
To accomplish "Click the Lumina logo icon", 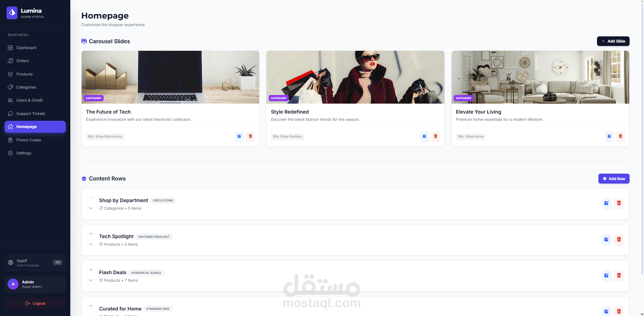I will click(12, 13).
